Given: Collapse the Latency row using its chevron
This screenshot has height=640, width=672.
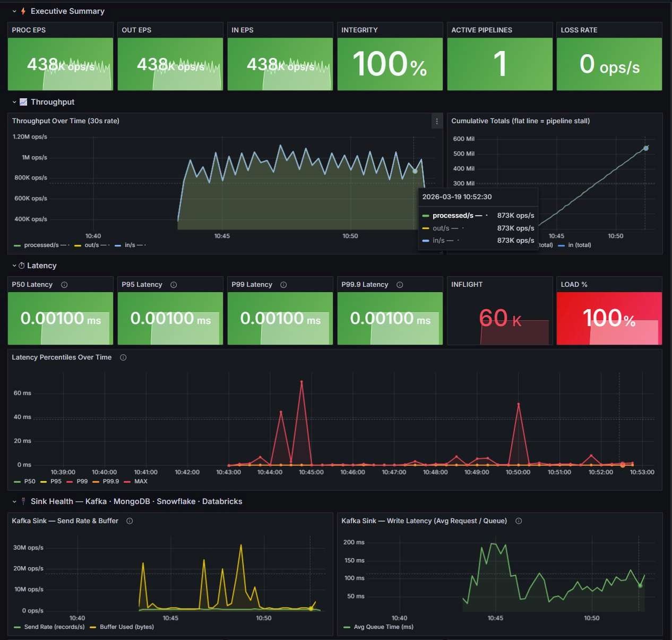Looking at the screenshot, I should click(x=14, y=266).
